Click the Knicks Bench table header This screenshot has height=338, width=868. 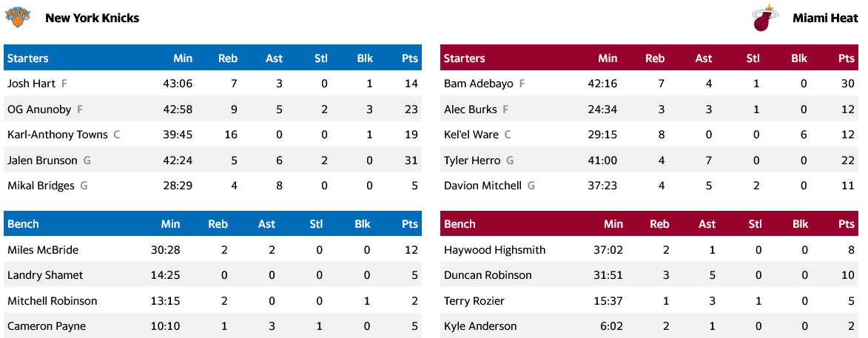[24, 224]
